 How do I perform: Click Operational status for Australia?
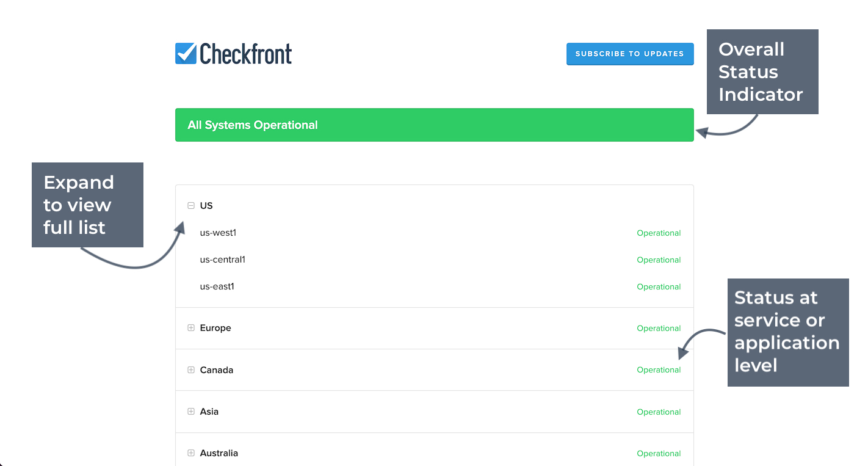pyautogui.click(x=659, y=454)
